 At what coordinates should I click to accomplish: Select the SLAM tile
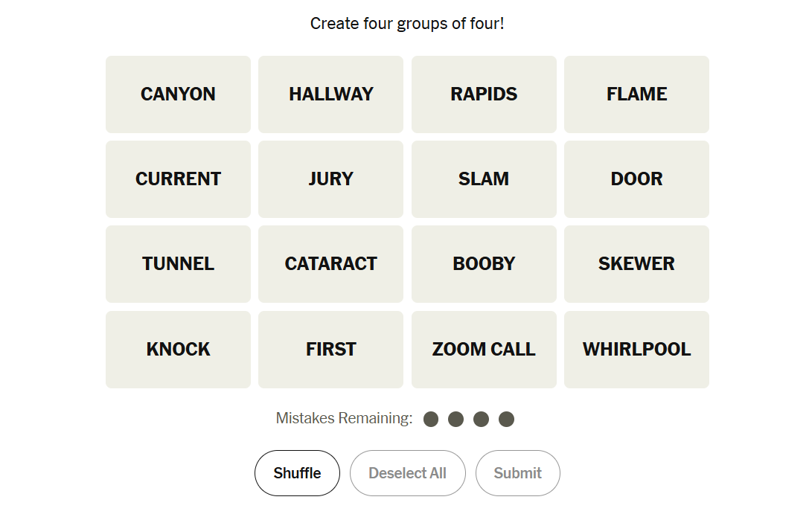point(484,179)
